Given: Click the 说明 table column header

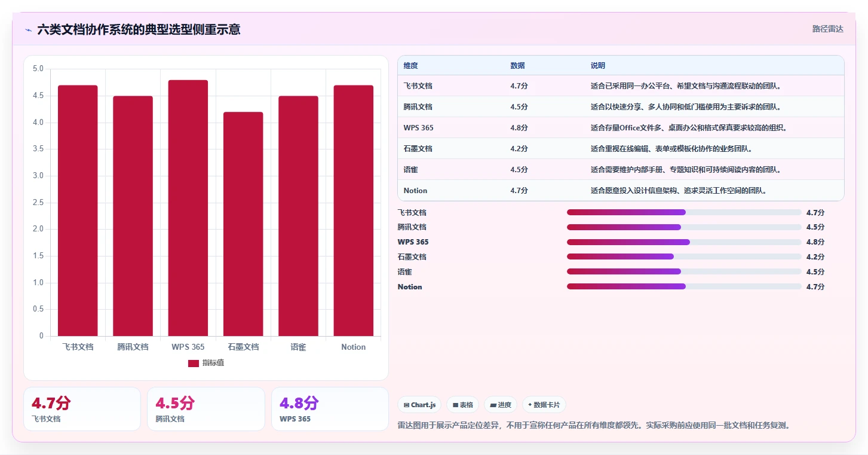Looking at the screenshot, I should (x=598, y=66).
